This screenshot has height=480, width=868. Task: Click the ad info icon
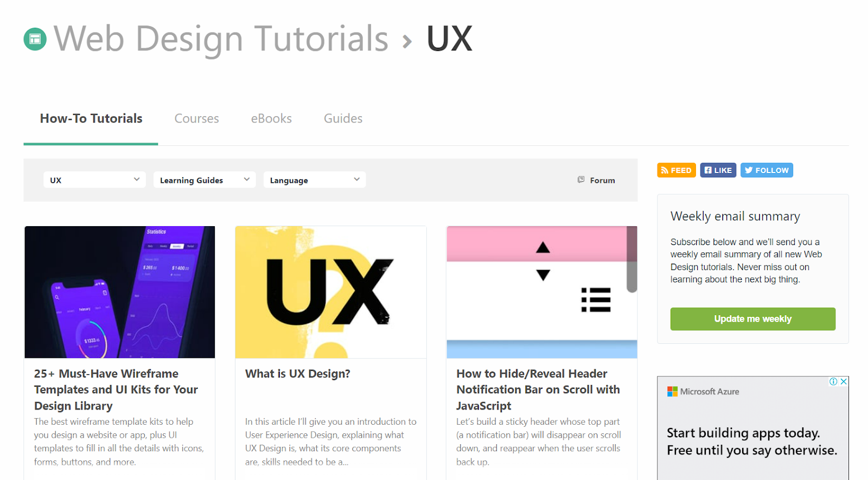coord(833,382)
